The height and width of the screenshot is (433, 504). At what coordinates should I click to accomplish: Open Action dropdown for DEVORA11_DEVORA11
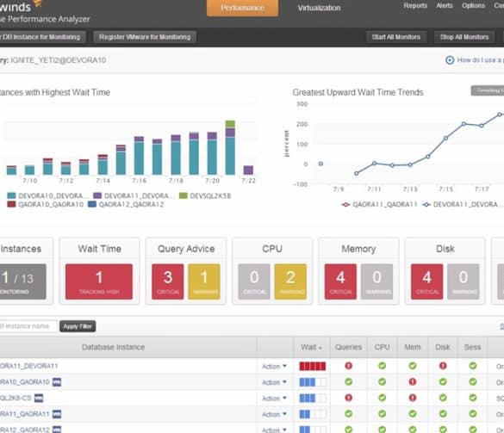pos(274,366)
